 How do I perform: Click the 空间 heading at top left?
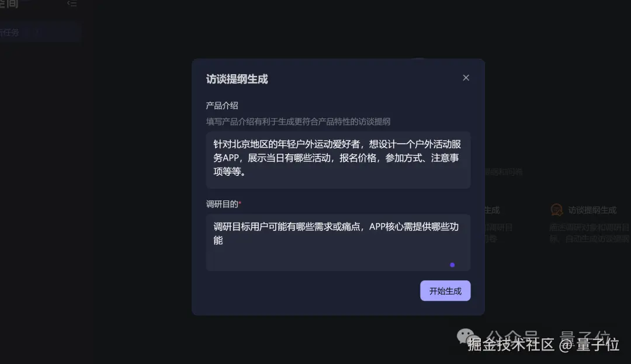(x=9, y=4)
